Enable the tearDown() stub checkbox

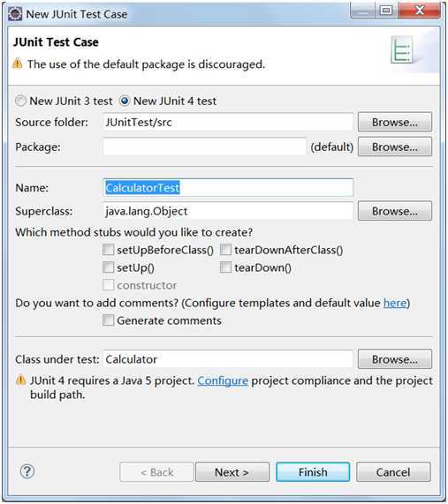coord(225,267)
